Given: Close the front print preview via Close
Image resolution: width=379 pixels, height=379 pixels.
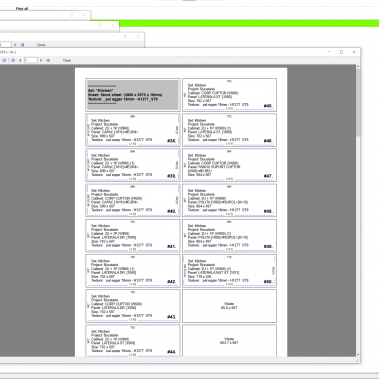Looking at the screenshot, I should pyautogui.click(x=67, y=60).
